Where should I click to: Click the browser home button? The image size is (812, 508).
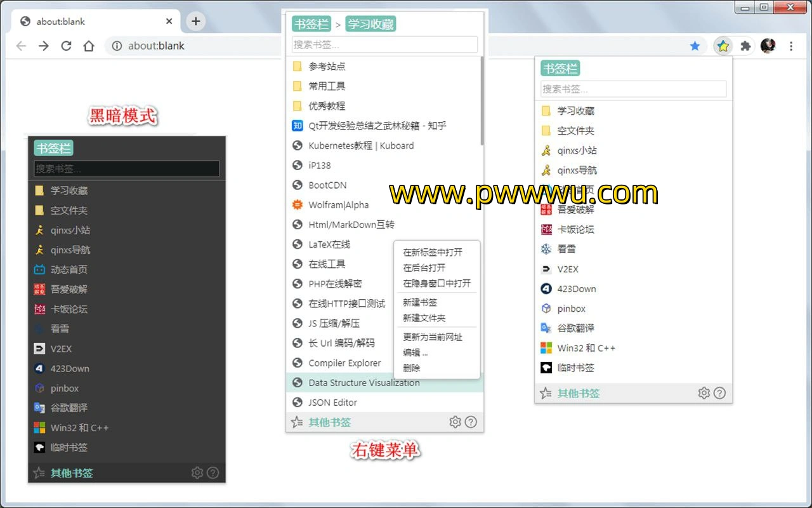(89, 46)
